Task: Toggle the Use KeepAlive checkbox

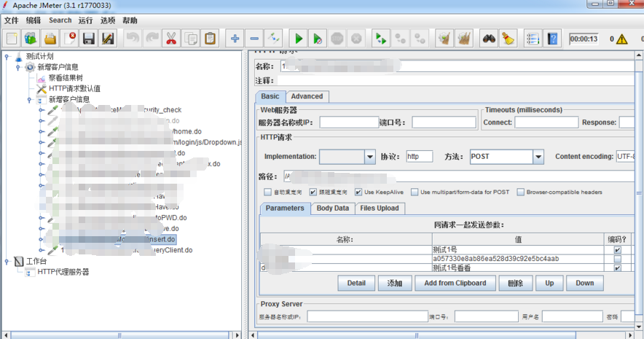Action: point(358,192)
